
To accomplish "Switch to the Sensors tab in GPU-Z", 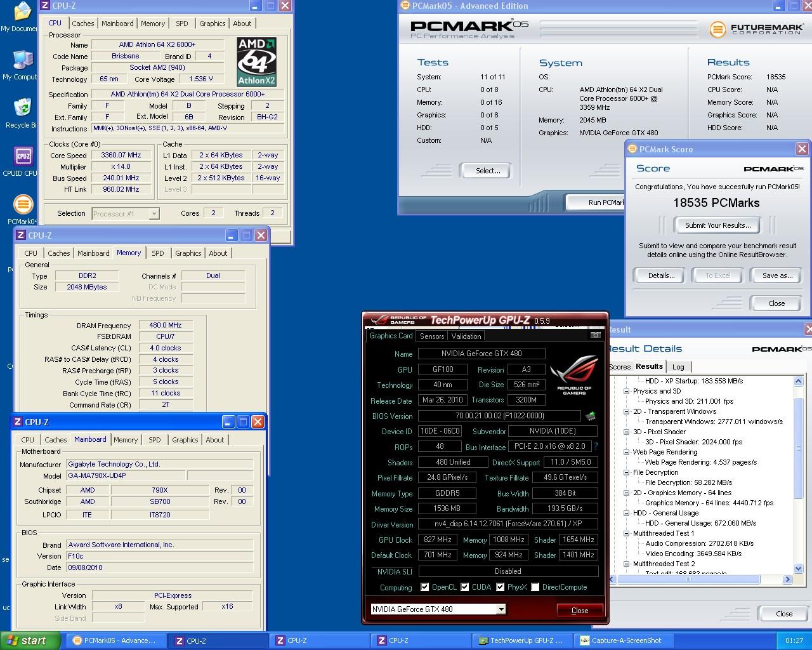I will (432, 336).
